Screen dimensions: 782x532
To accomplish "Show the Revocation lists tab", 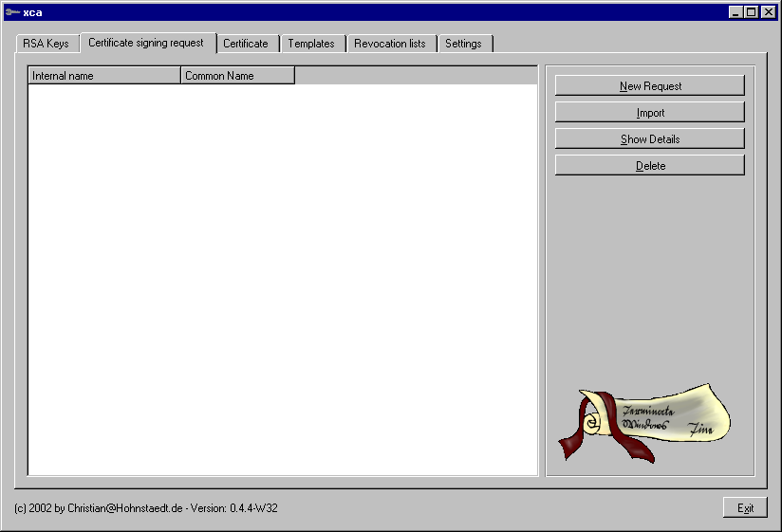I will pos(390,44).
